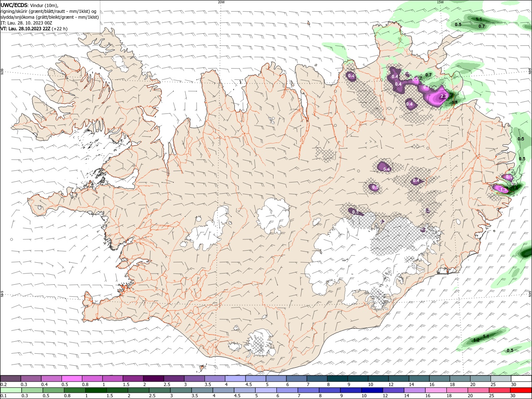
Task: Pick the bright red 30 swatch, rain scale
Action: click(x=521, y=390)
